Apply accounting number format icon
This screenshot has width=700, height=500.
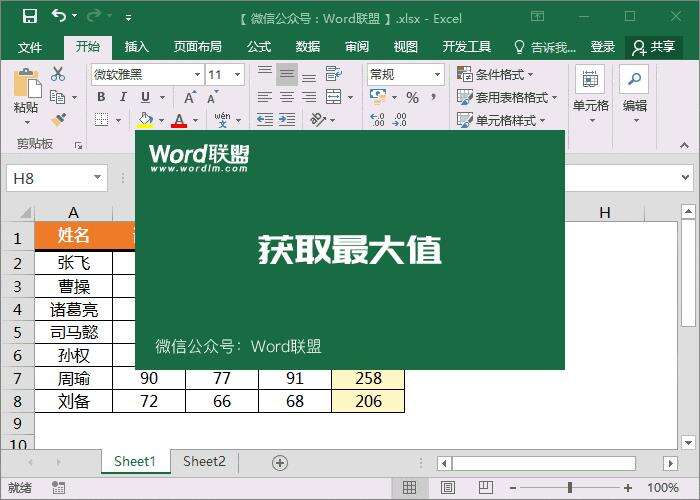(x=378, y=97)
